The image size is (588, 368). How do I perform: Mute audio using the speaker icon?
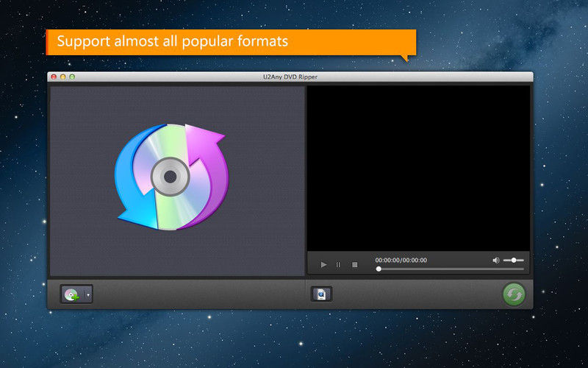(495, 261)
